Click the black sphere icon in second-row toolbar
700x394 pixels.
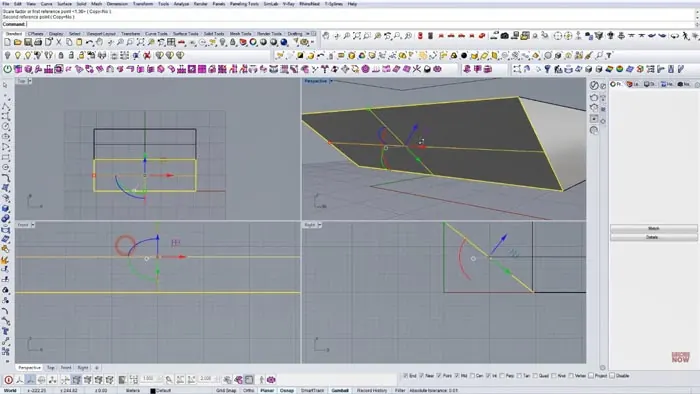pyautogui.click(x=464, y=55)
